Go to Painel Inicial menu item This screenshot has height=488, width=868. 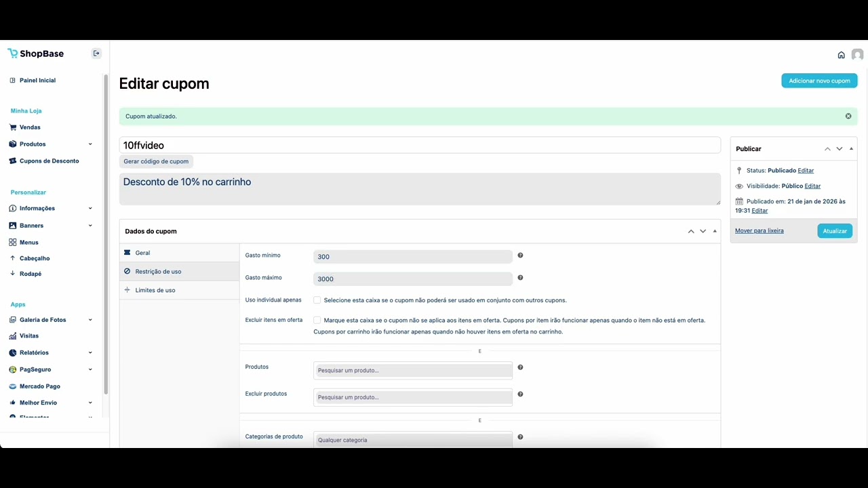(37, 81)
